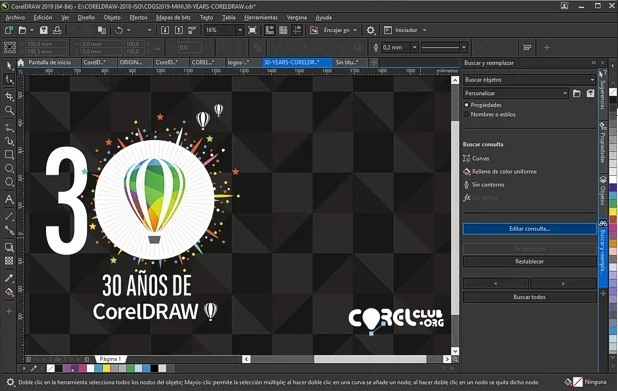This screenshot has height=391, width=618.
Task: Activate the Text tool
Action: [9, 199]
